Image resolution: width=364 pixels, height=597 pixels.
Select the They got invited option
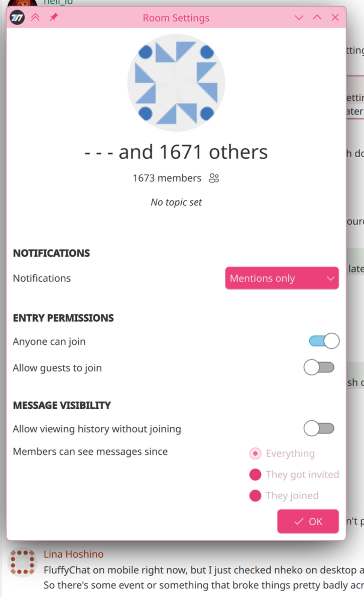point(256,474)
